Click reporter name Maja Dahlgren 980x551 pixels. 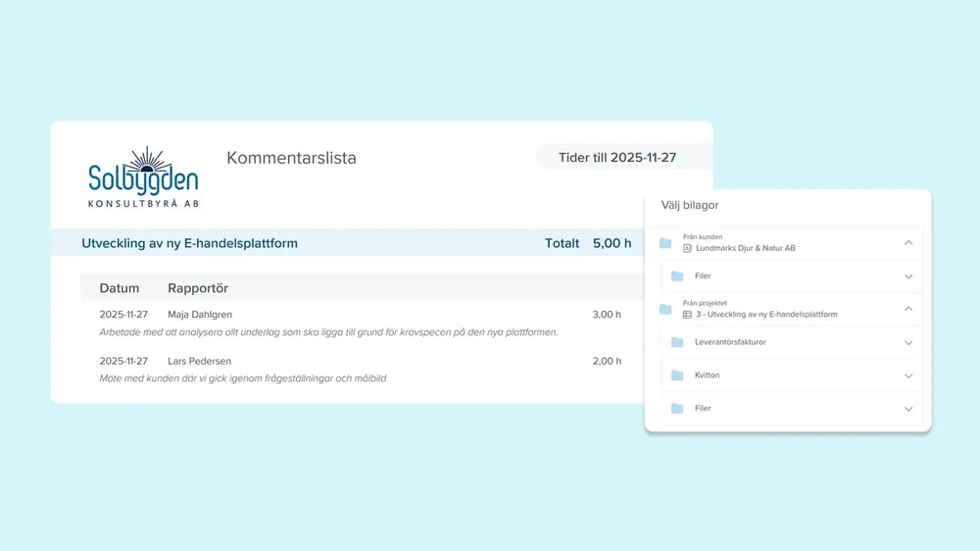199,315
